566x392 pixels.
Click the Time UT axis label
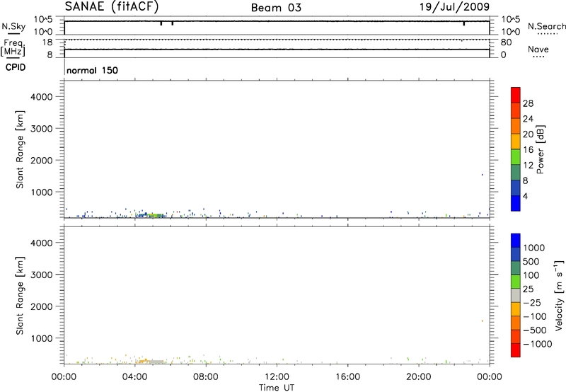277,388
